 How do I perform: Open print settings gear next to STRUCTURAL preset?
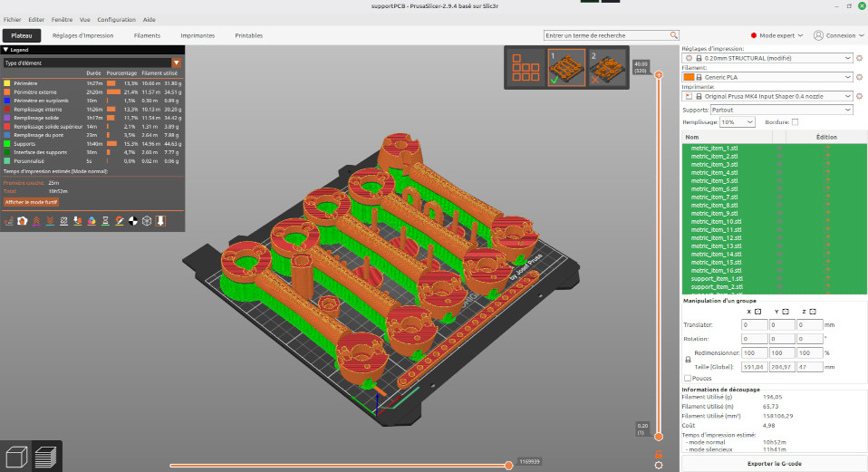pyautogui.click(x=860, y=58)
